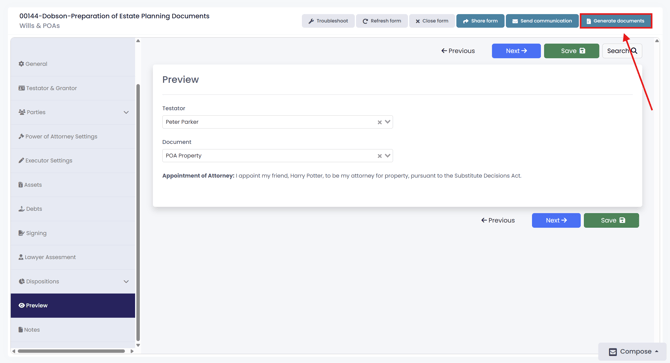670x363 pixels.
Task: Clear the Document selection with X
Action: (x=379, y=156)
